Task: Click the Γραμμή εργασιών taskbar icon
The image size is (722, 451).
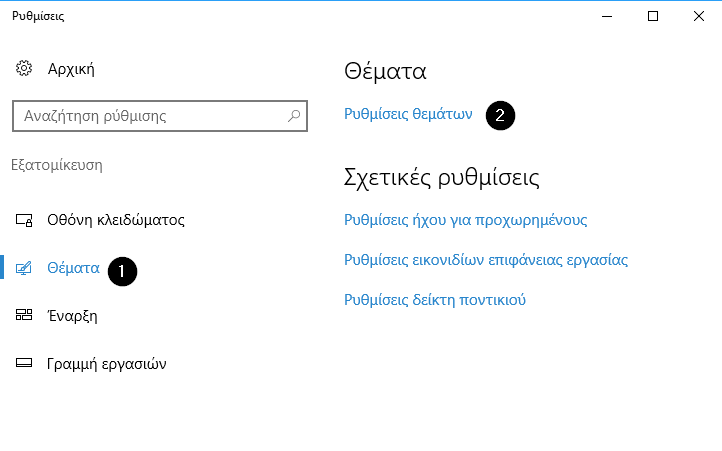Action: (24, 363)
